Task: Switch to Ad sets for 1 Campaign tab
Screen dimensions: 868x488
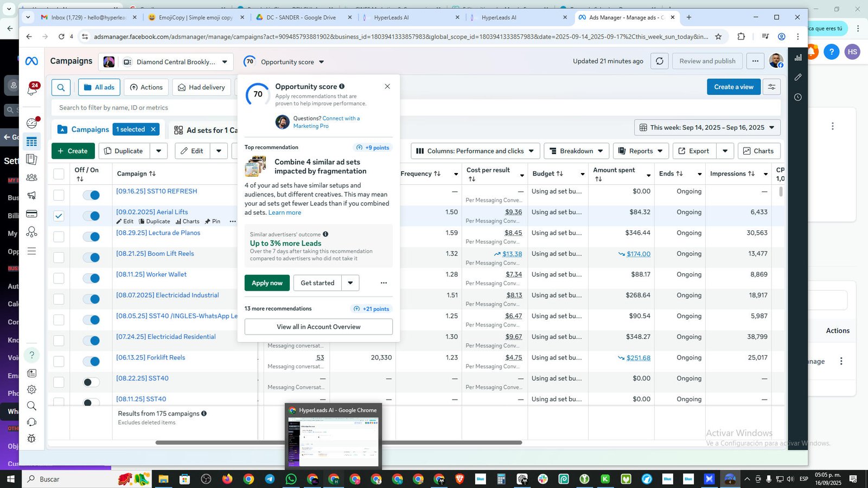Action: point(206,130)
